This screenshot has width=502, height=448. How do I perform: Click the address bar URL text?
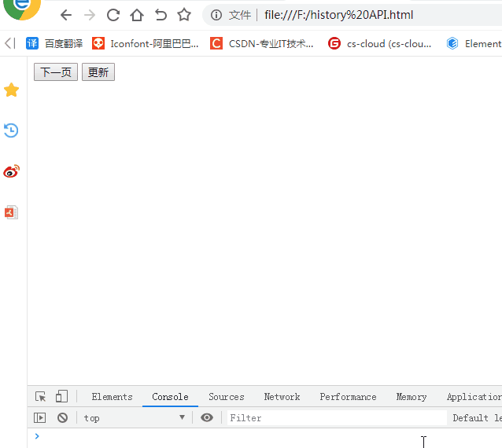tap(338, 15)
